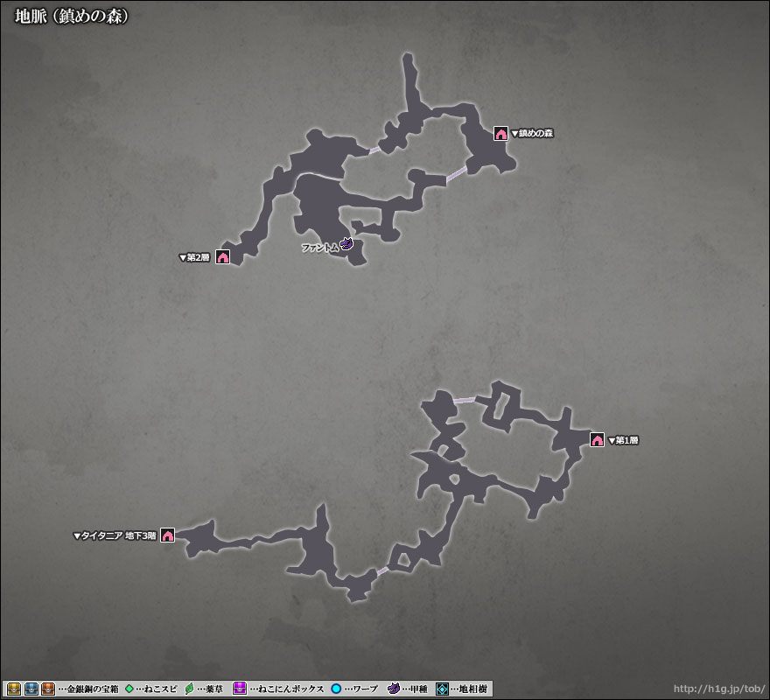The height and width of the screenshot is (700, 770).
Task: Click the ▼タイタニア 地下3階 text label
Action: (x=115, y=535)
